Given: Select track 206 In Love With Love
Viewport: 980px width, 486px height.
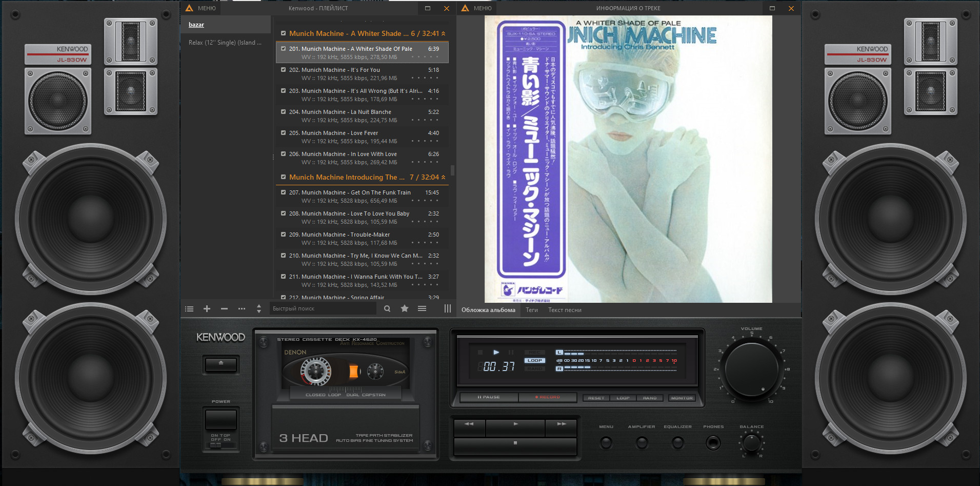Looking at the screenshot, I should [x=362, y=158].
